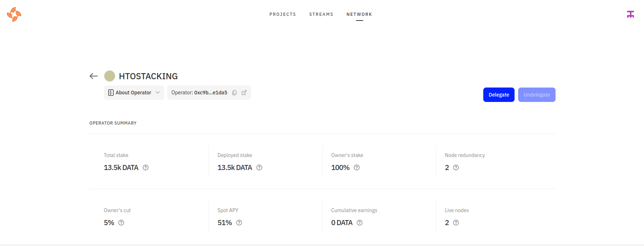Show help for Owner's cut
Screen dimensions: 644x246
(121, 223)
